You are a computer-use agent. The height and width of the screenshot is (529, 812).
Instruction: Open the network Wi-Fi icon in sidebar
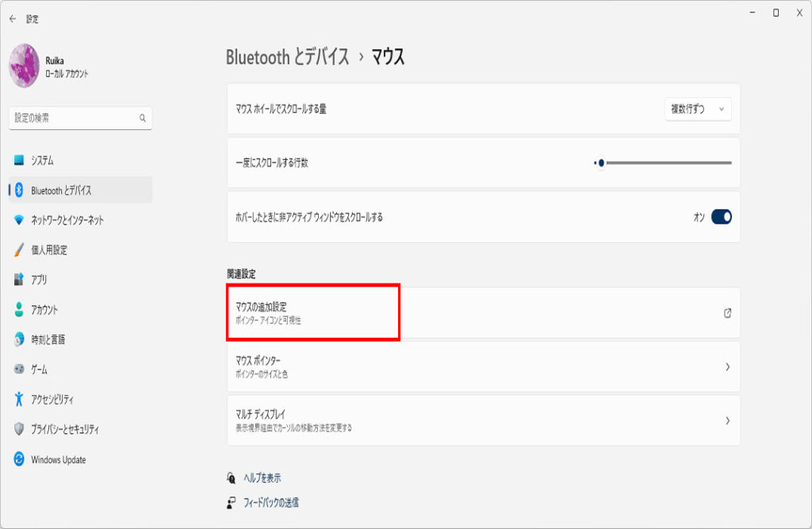coord(19,220)
